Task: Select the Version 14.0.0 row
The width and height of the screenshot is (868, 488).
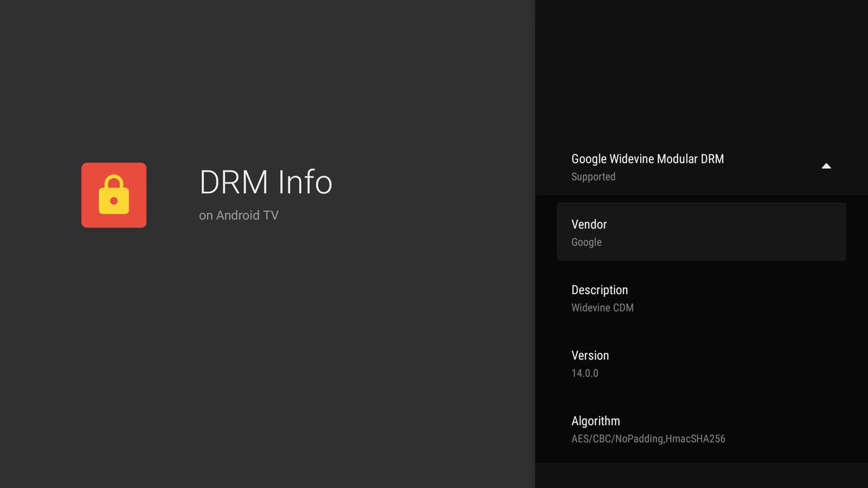Action: (701, 363)
